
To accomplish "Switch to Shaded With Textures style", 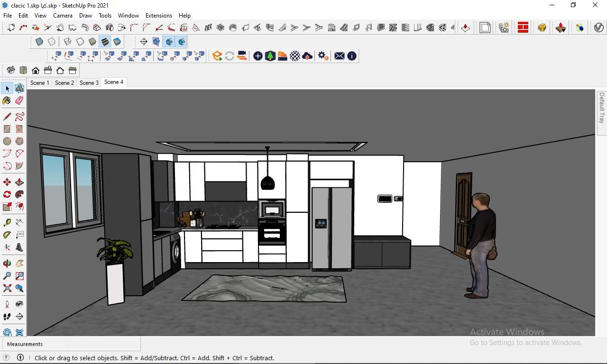I will pyautogui.click(x=105, y=42).
